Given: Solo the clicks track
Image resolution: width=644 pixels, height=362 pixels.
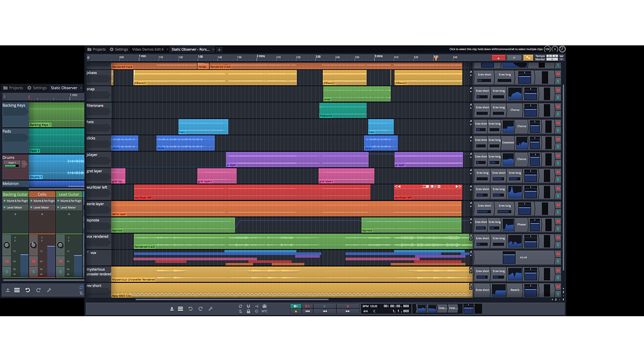Looking at the screenshot, I should tap(558, 147).
